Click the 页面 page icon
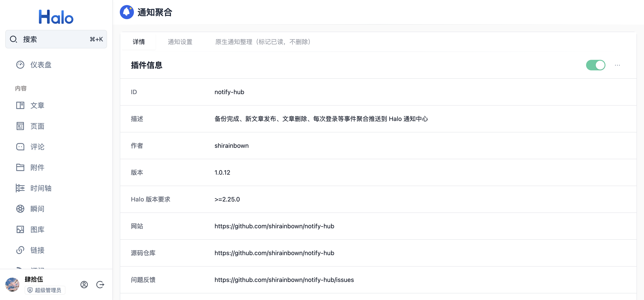This screenshot has height=300, width=644. point(20,126)
